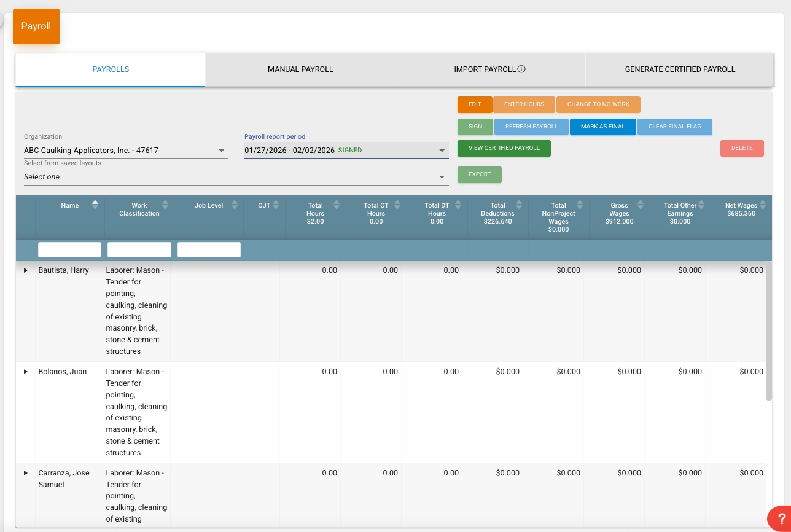Click Net Wages total $685.360
The image size is (791, 532).
pyautogui.click(x=741, y=214)
